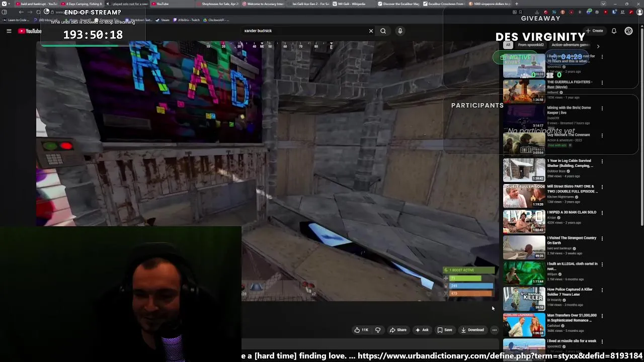
Task: Open options for 'Man Transfers Over $1,000,000' video
Action: click(x=602, y=316)
